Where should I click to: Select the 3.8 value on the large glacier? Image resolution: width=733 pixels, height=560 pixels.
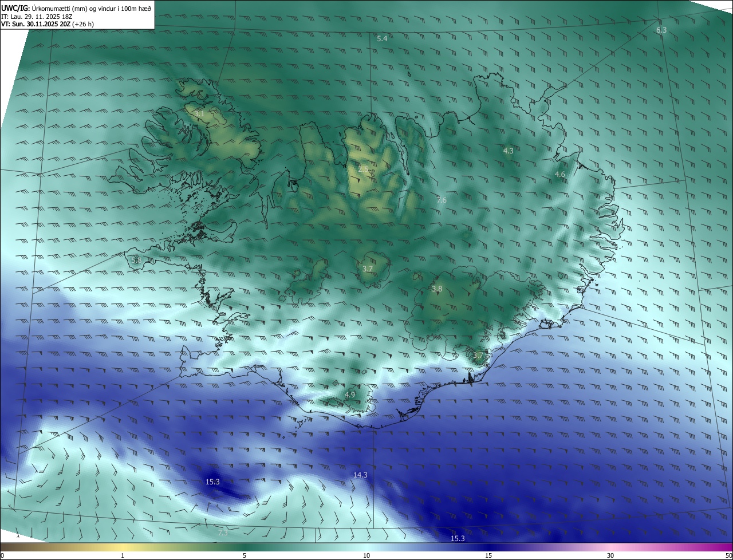coord(437,289)
